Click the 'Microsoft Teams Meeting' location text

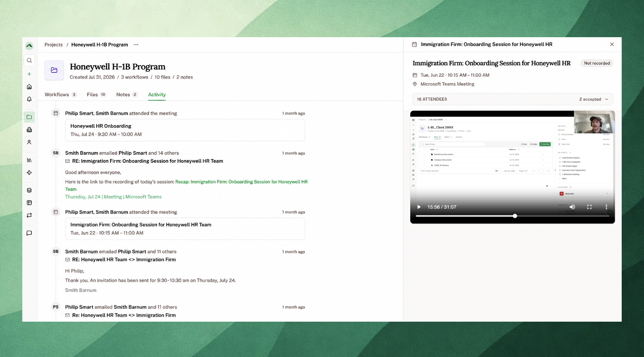coord(447,84)
